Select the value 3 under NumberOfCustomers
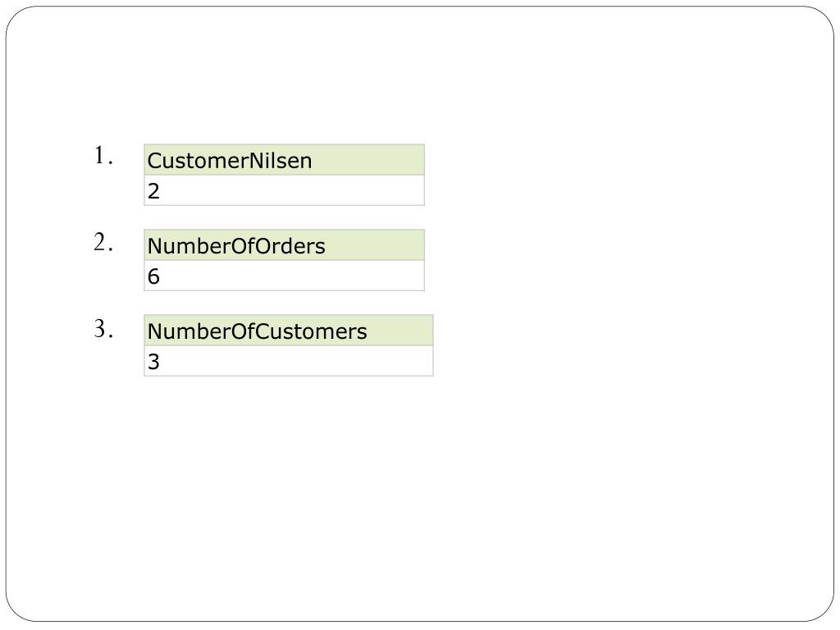Viewport: 840px width, 630px height. click(x=153, y=362)
